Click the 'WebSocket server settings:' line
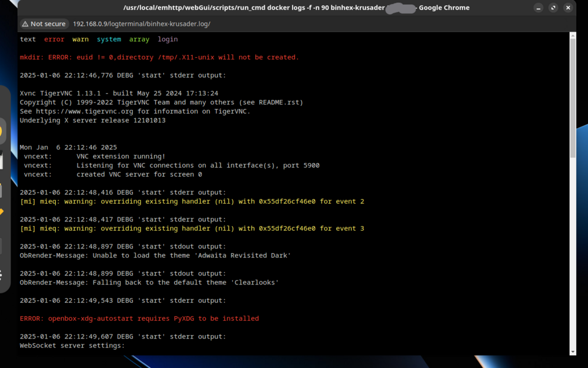 coord(72,346)
